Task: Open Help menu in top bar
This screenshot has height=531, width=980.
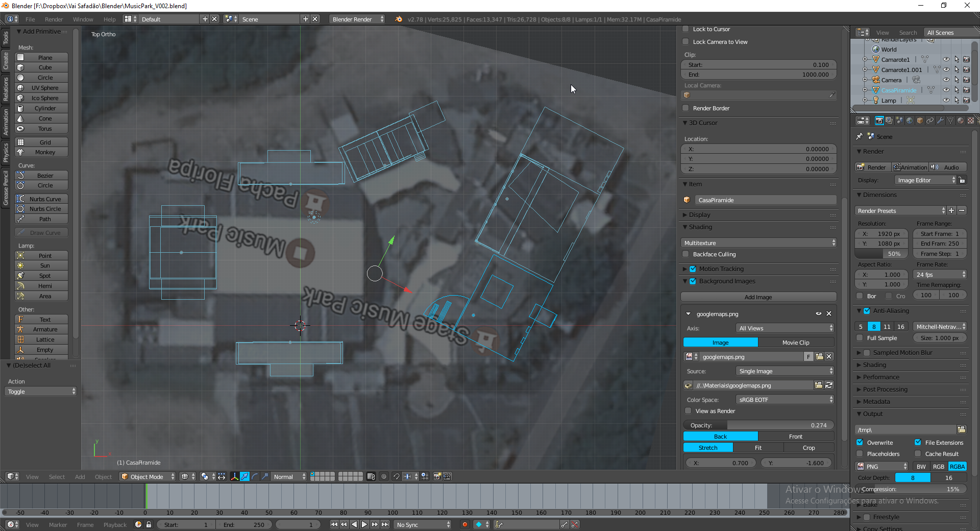Action: (x=110, y=19)
